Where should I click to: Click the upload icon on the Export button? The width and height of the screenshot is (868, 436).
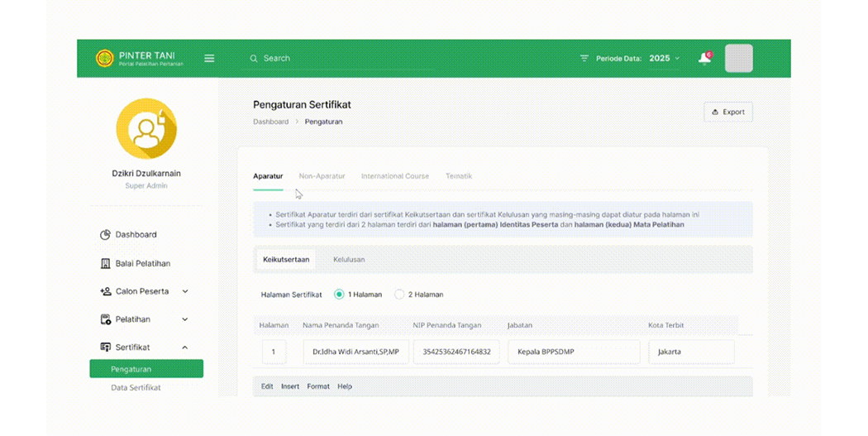tap(715, 112)
